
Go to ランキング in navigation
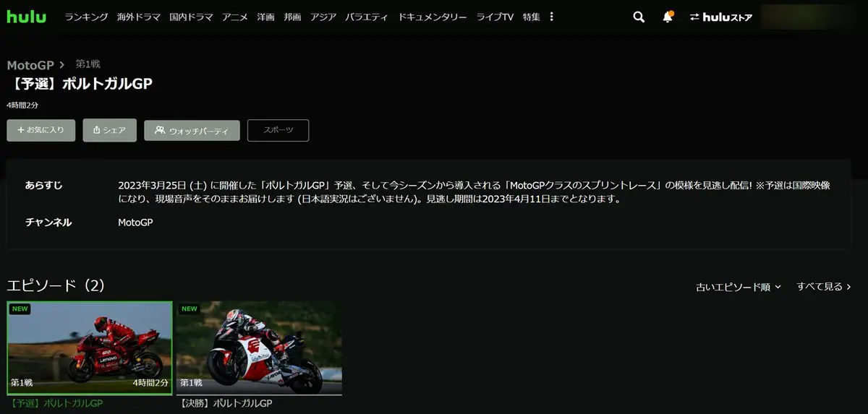[86, 17]
